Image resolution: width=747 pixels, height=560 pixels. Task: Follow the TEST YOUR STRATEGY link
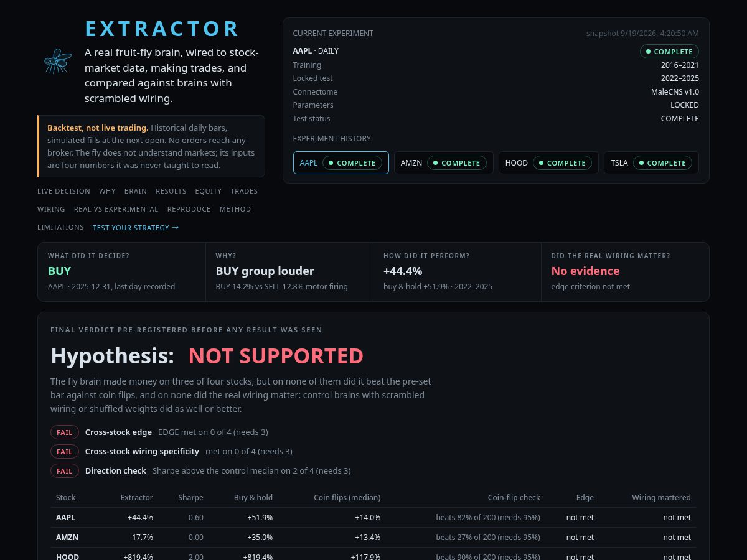click(x=136, y=228)
